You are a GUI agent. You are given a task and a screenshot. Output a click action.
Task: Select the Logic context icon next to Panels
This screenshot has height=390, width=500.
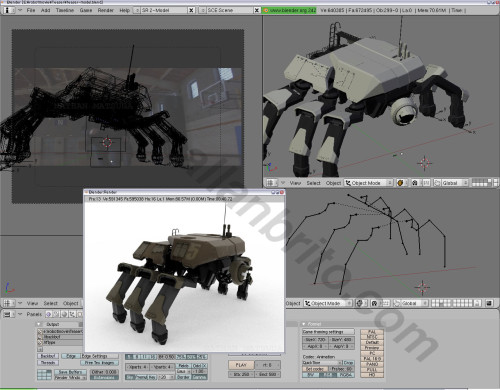tap(49, 314)
